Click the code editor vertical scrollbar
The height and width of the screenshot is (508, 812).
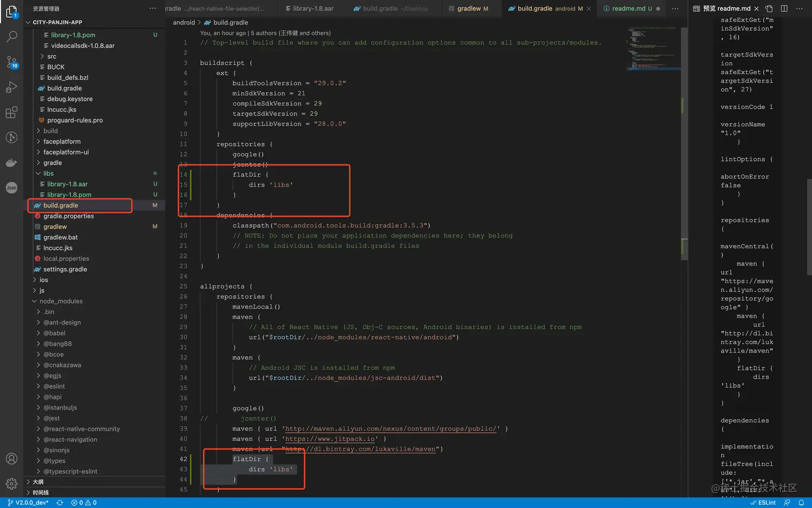click(x=684, y=144)
